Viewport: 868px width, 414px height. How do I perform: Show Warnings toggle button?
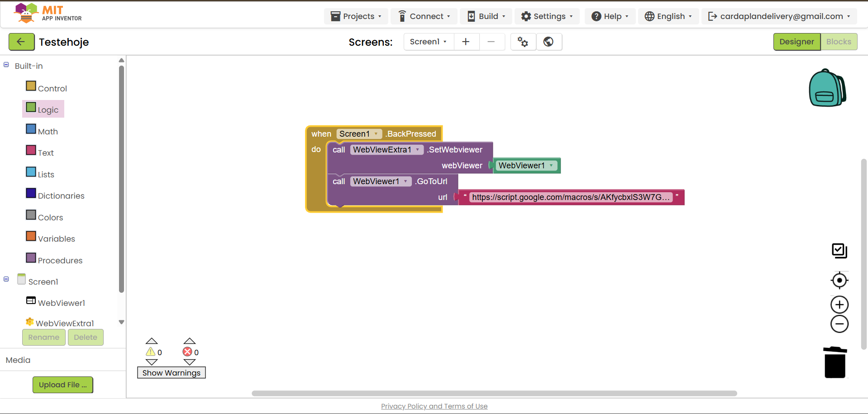coord(171,373)
